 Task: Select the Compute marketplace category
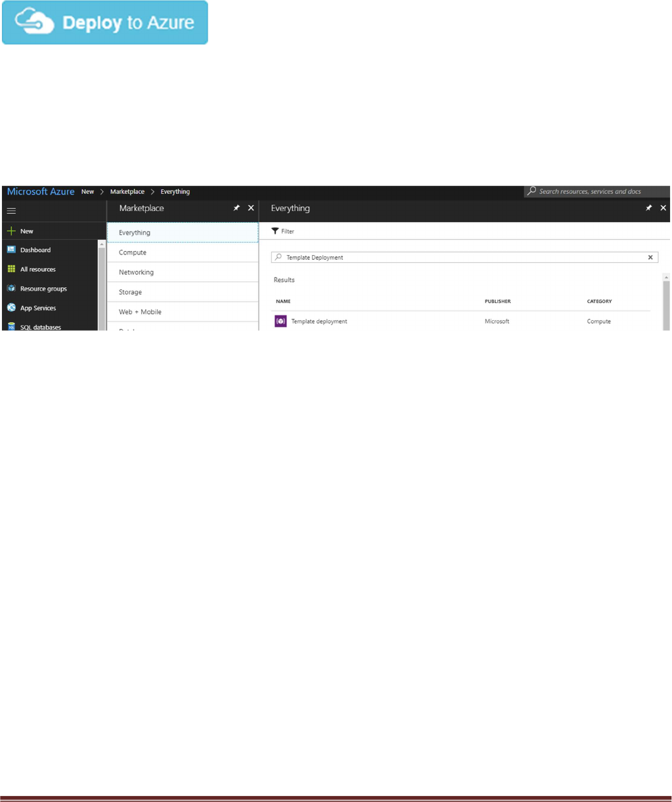click(x=183, y=252)
